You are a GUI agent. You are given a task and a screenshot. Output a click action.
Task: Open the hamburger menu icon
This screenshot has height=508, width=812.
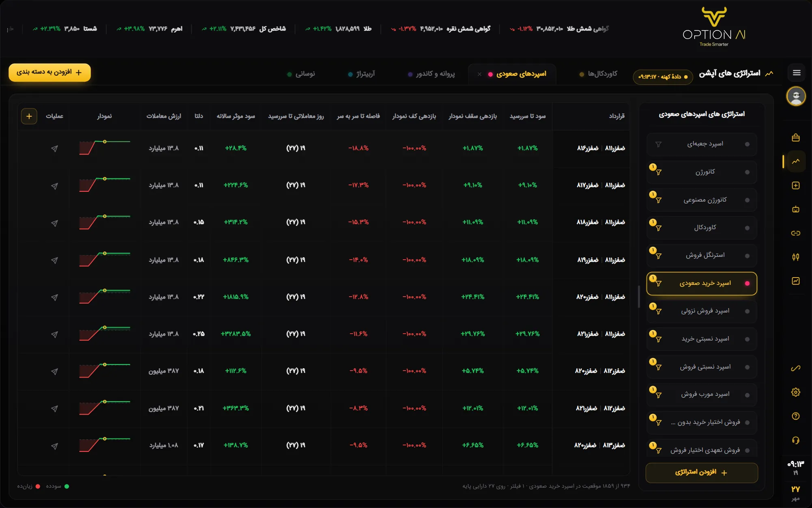click(796, 73)
